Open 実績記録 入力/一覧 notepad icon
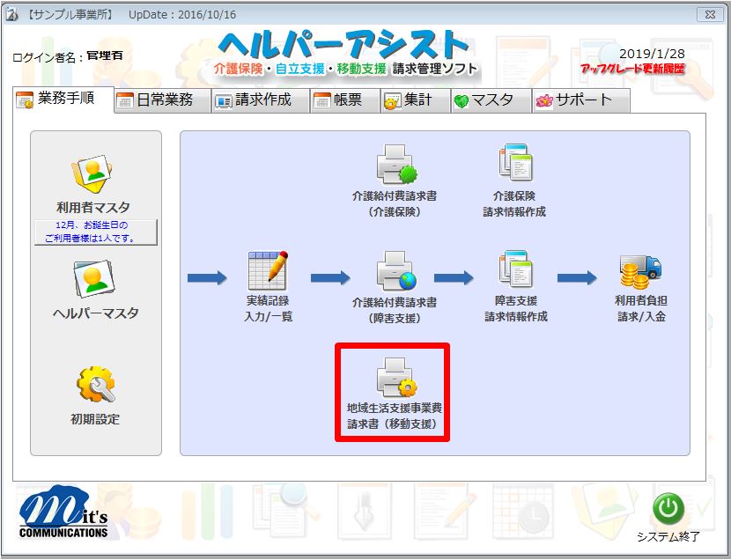 267,271
